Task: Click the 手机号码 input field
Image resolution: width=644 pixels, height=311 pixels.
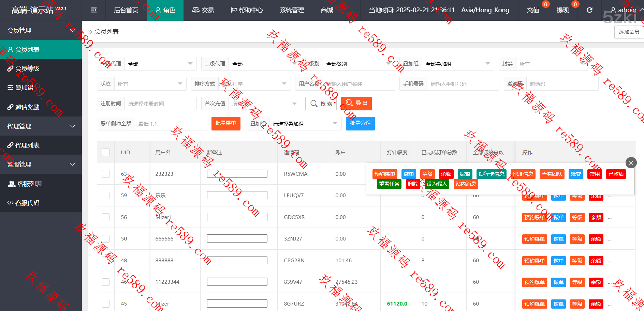Action: 463,84
